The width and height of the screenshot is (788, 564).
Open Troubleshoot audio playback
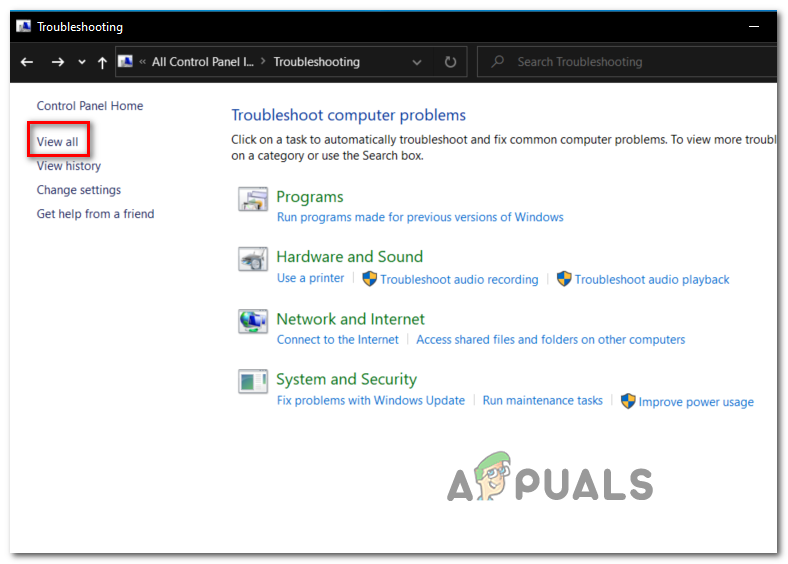pos(652,279)
